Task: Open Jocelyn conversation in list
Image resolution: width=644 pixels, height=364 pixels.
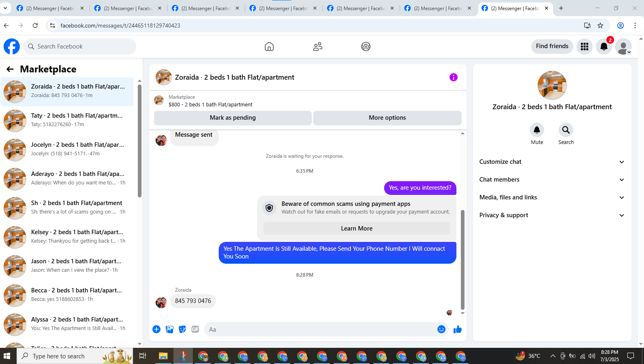Action: tap(67, 150)
